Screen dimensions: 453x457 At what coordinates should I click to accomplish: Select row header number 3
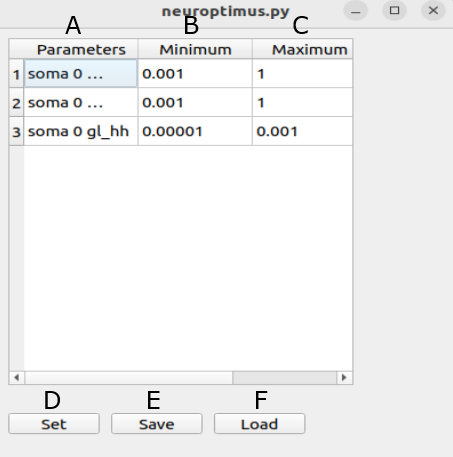pos(16,131)
